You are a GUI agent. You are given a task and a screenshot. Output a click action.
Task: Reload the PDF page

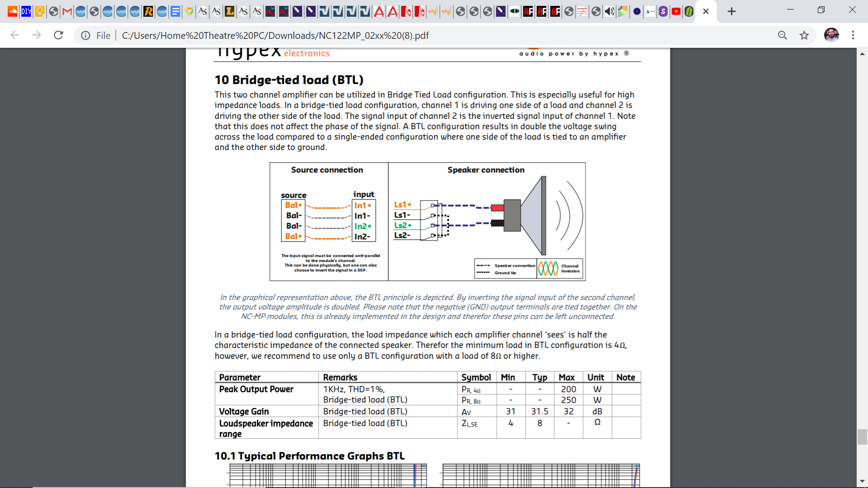pos(58,35)
